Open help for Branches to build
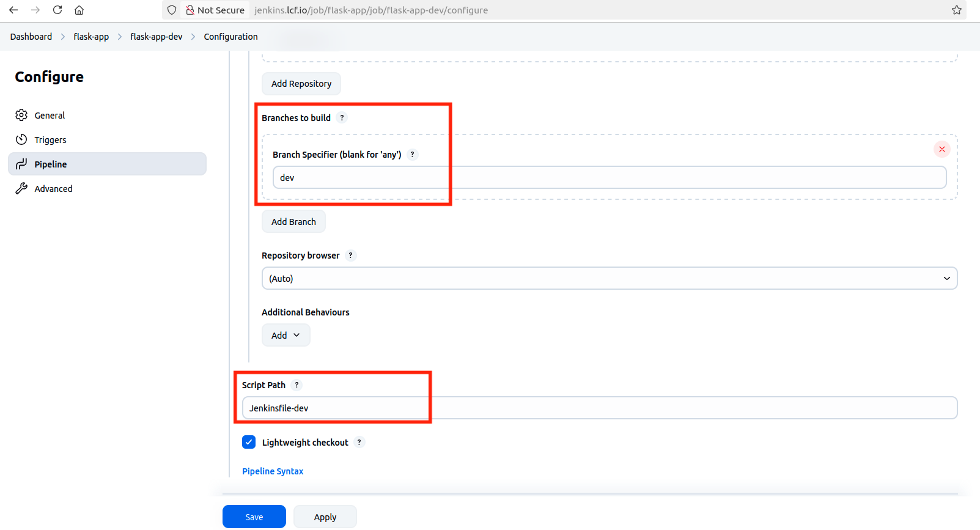This screenshot has width=980, height=530. (x=342, y=118)
